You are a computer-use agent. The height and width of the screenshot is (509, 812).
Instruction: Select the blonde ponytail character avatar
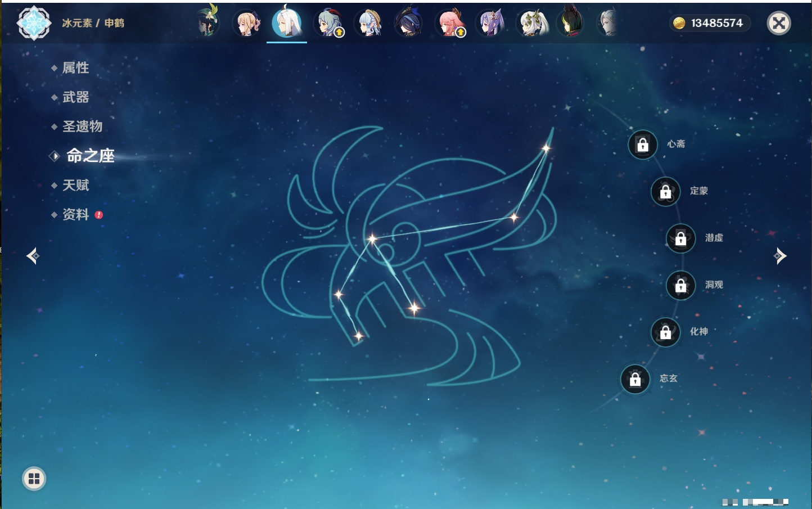click(247, 23)
